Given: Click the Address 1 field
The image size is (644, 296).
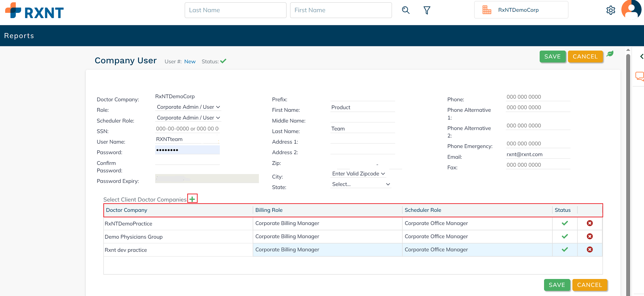Looking at the screenshot, I should (x=363, y=140).
